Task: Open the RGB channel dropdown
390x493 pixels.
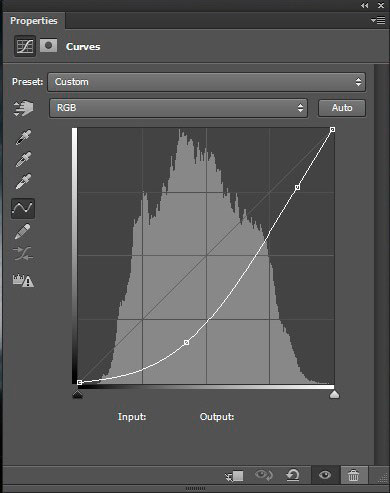Action: (178, 108)
